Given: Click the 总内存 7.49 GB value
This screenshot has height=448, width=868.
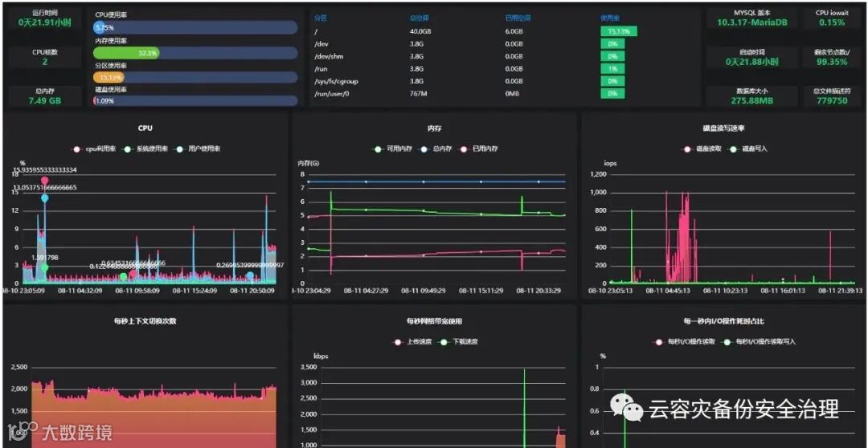Looking at the screenshot, I should (45, 100).
